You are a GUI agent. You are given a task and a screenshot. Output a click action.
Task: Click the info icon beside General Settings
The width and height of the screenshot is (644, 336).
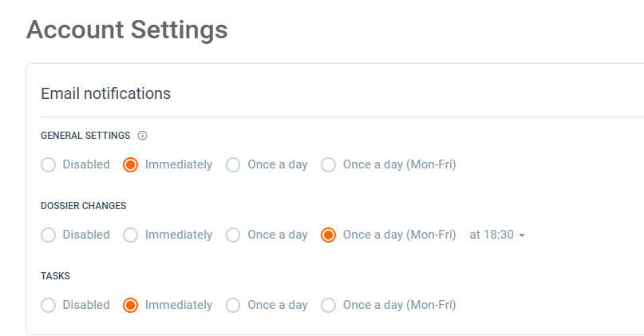(x=143, y=136)
